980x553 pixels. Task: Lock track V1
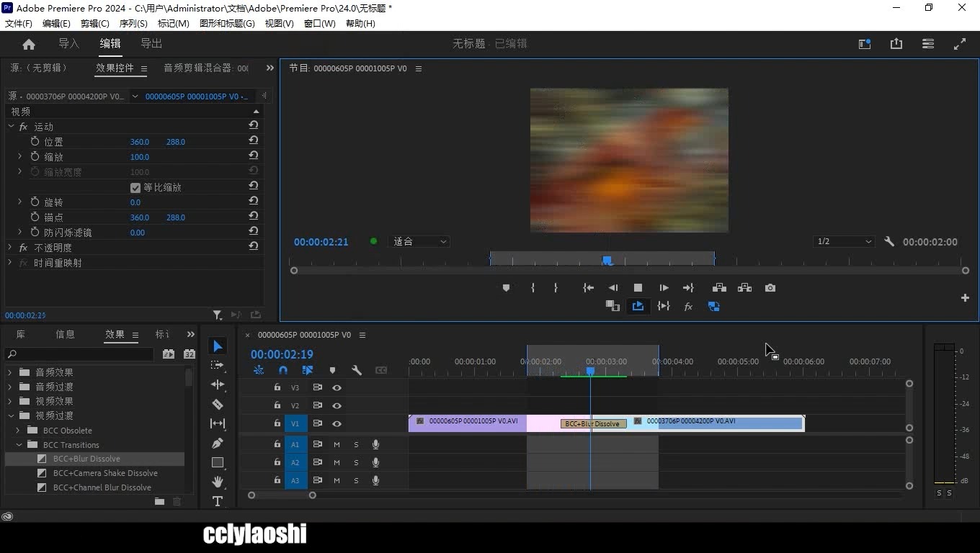(277, 423)
